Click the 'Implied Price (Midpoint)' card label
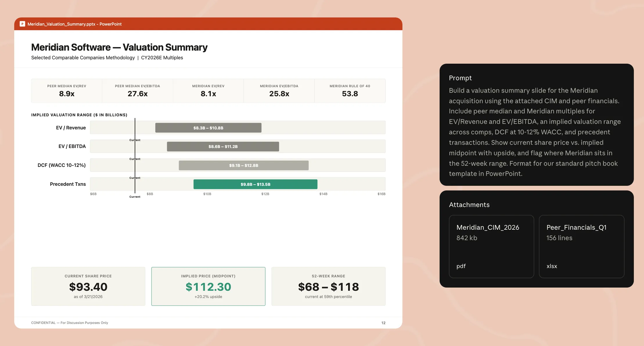 208,276
